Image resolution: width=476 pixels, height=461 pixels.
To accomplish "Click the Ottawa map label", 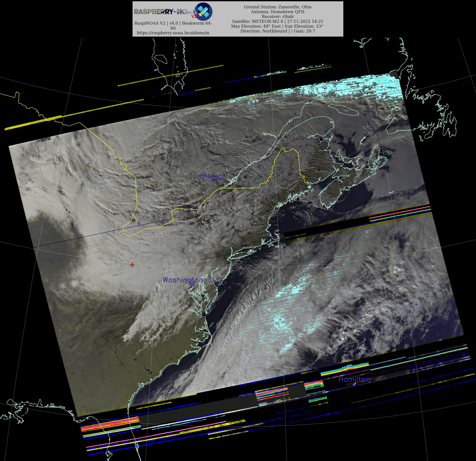I will click(212, 176).
